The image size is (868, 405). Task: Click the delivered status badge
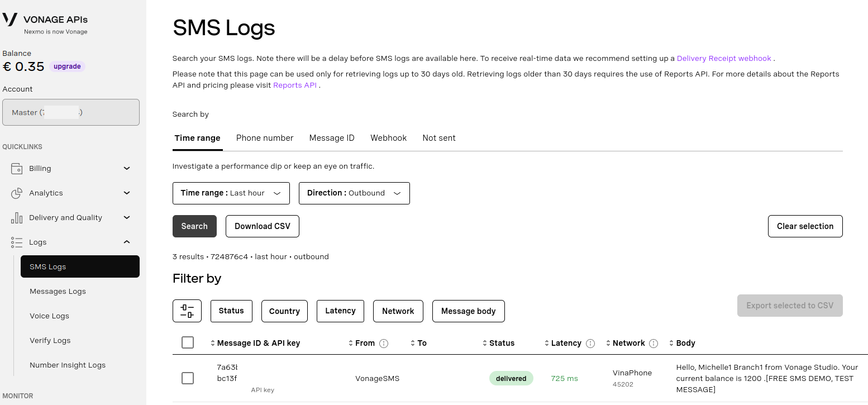pos(511,378)
